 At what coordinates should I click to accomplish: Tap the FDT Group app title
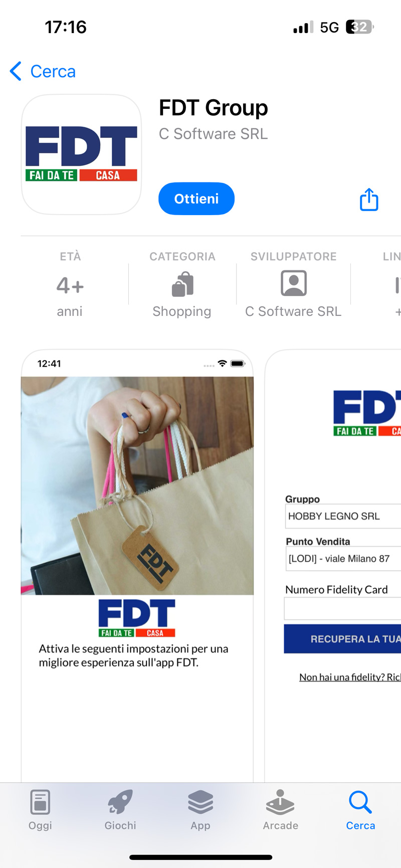pos(214,108)
